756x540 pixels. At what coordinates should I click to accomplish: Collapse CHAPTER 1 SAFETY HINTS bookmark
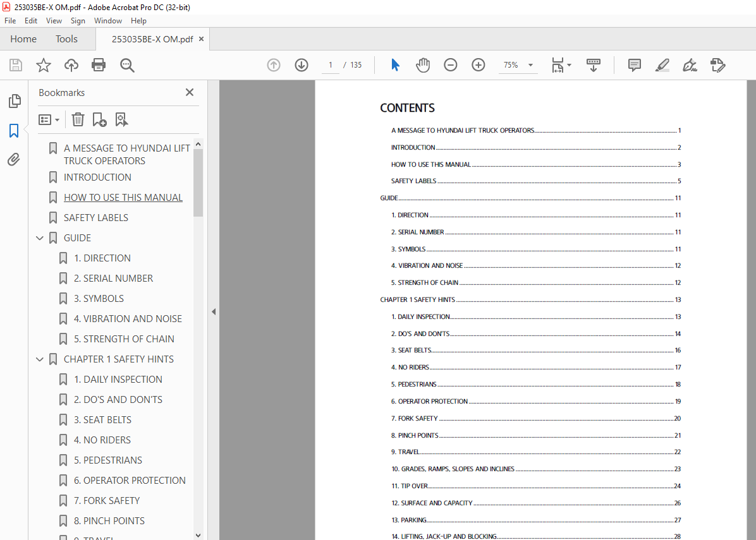(x=40, y=359)
